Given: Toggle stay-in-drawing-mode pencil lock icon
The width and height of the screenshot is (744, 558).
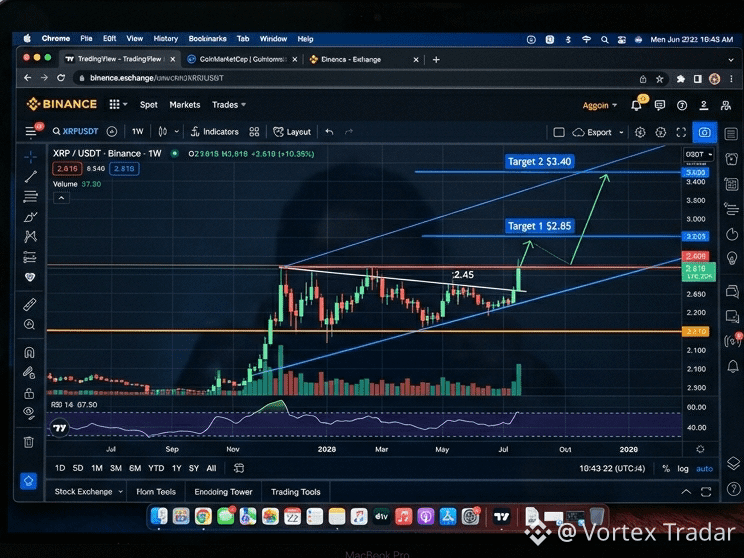Looking at the screenshot, I should coord(29,372).
